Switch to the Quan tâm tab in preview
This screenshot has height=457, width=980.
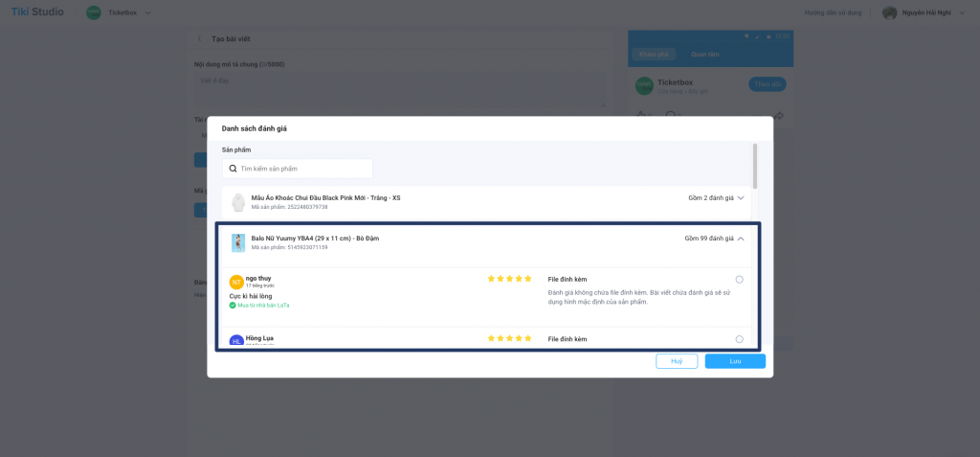(x=705, y=55)
